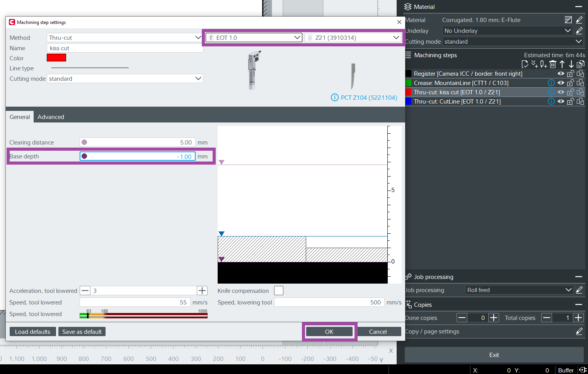The height and width of the screenshot is (374, 588).
Task: Select the General tab
Action: click(20, 117)
